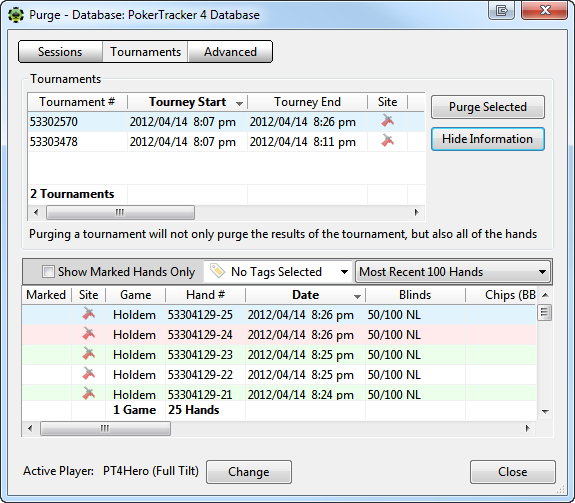Click the tag icon beside No Tags Selected
The height and width of the screenshot is (503, 575).
pos(217,271)
